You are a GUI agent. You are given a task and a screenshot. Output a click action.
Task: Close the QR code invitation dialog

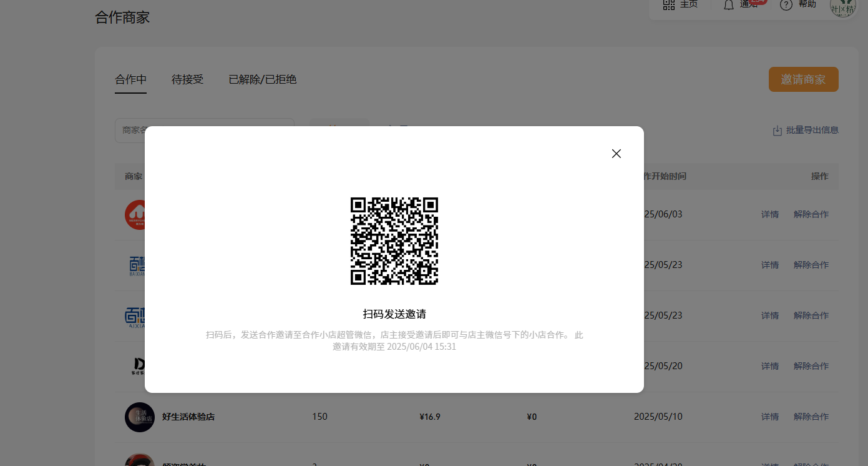[x=616, y=154]
